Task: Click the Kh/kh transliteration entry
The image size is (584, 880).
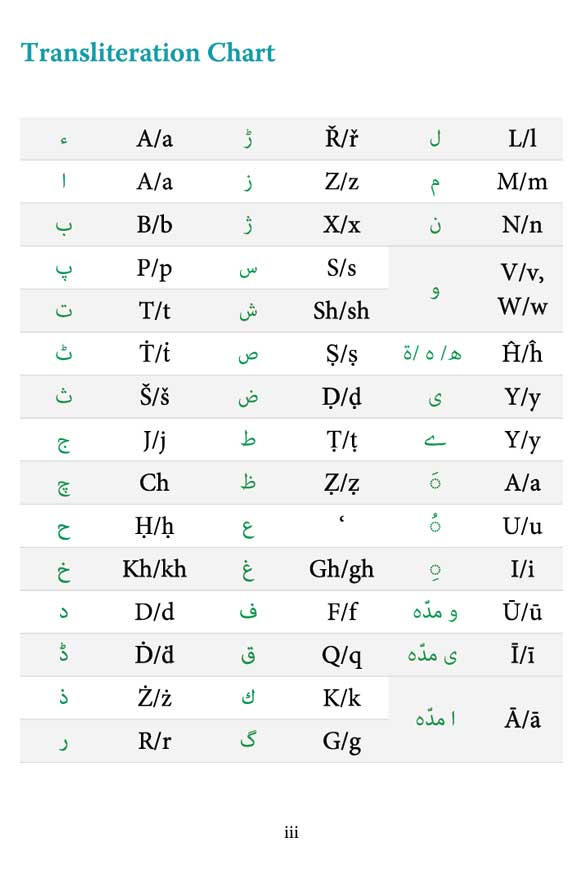Action: pyautogui.click(x=154, y=569)
